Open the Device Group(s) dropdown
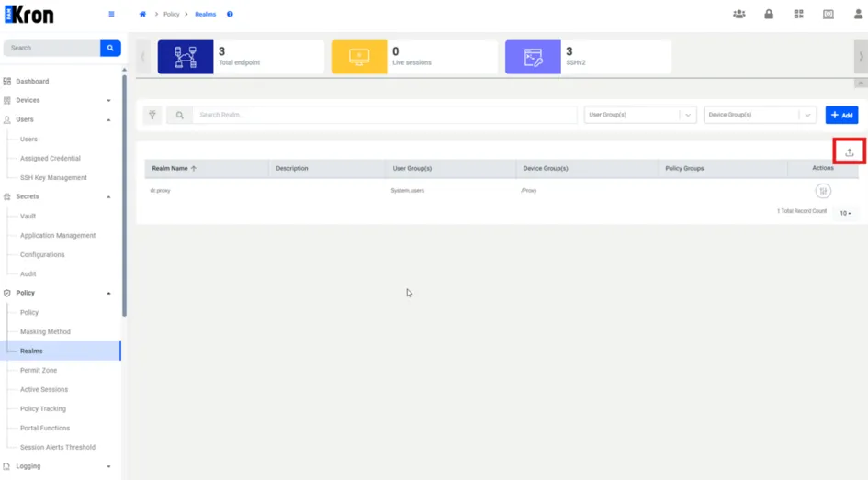868x480 pixels. 760,115
